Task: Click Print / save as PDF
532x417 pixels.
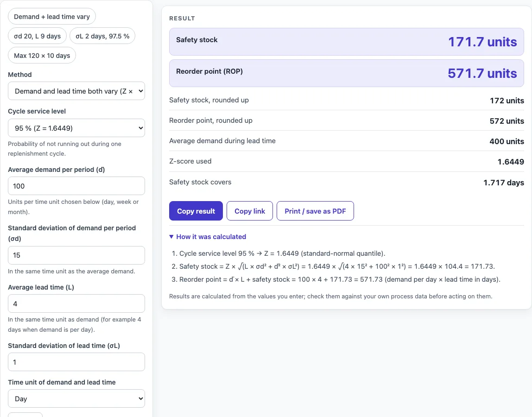Action: [x=315, y=211]
